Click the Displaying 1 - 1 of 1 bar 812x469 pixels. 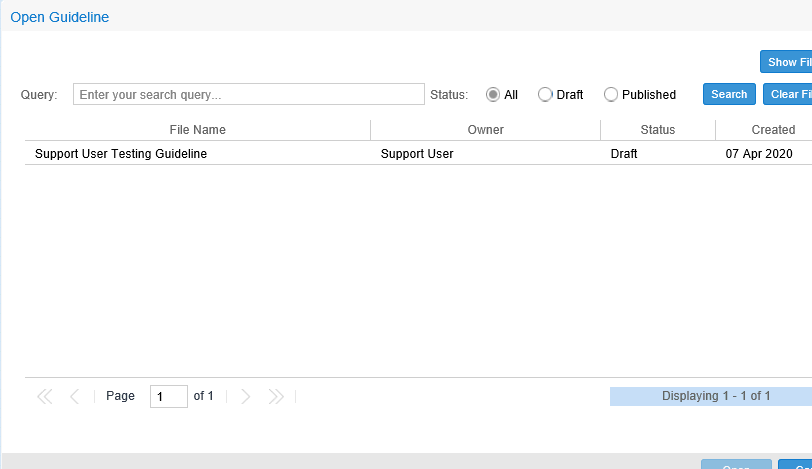point(715,396)
